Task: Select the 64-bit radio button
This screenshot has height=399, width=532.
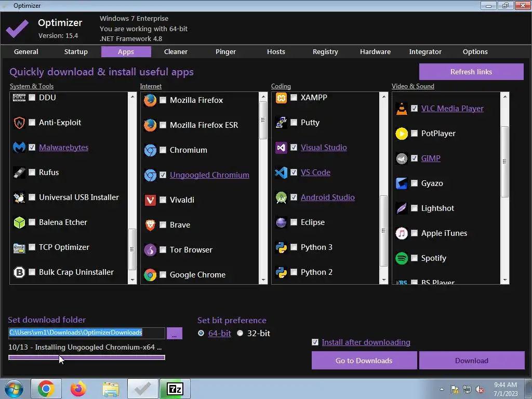Action: click(201, 333)
